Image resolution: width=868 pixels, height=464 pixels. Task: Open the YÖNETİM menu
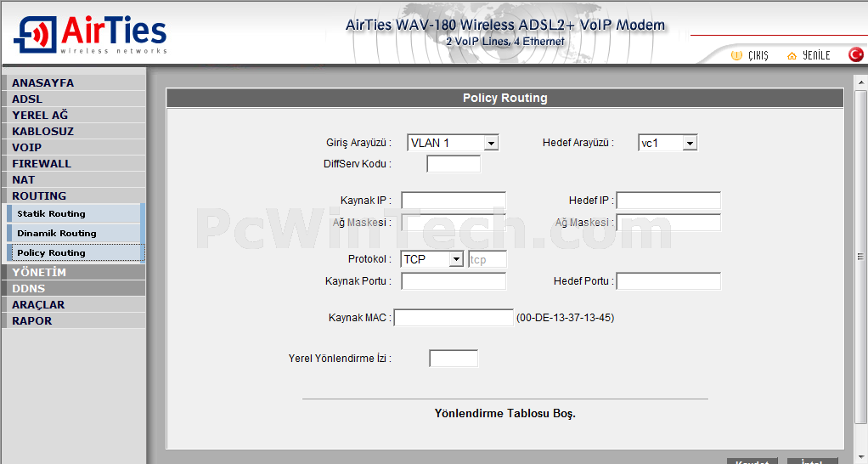(74, 272)
